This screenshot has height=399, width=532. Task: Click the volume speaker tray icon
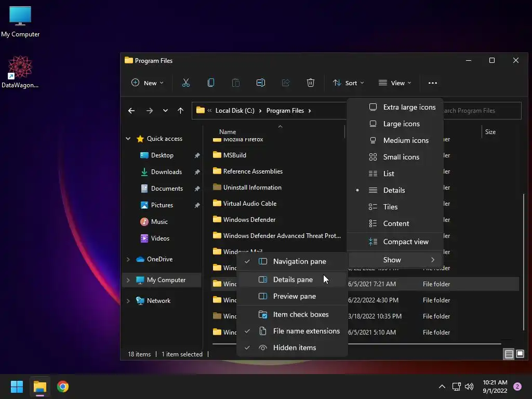click(x=469, y=387)
